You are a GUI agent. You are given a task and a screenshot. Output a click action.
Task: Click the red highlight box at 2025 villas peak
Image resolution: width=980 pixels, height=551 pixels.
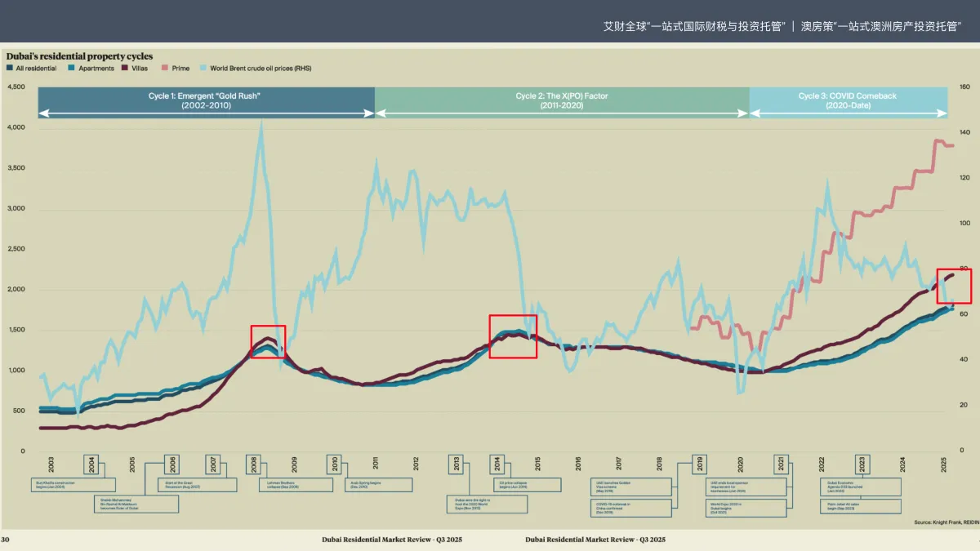pos(952,286)
